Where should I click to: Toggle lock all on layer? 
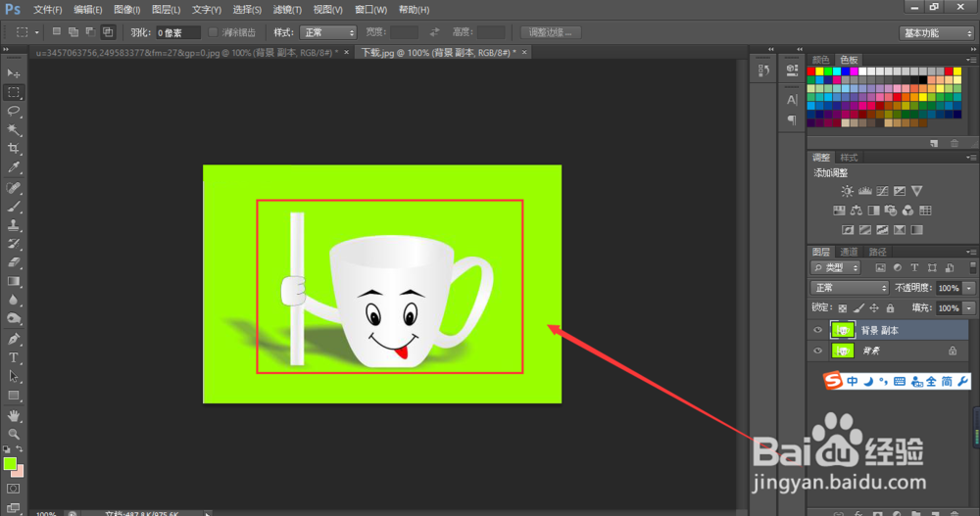pyautogui.click(x=890, y=308)
